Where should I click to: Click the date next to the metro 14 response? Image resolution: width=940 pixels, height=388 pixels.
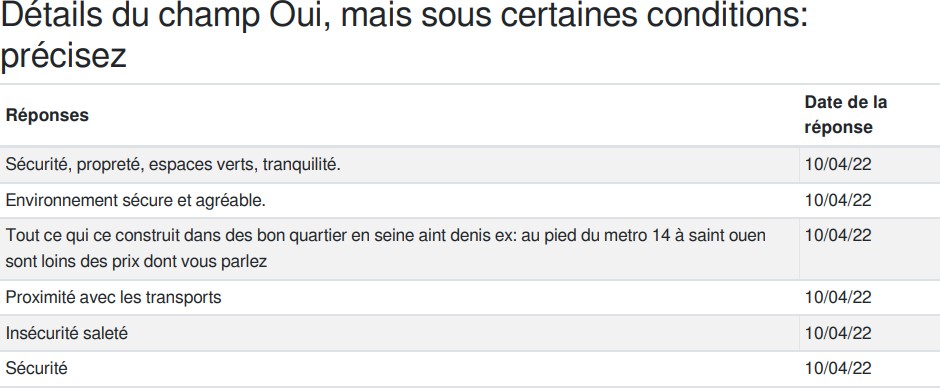coord(837,235)
